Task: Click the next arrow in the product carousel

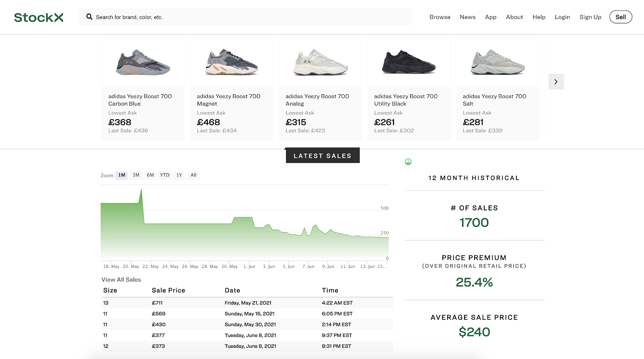Action: coord(556,82)
